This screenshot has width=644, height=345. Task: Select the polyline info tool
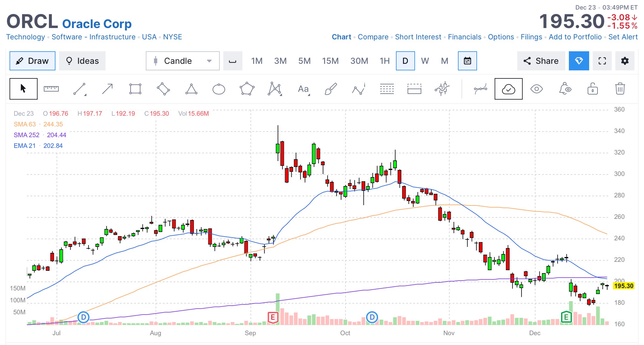tap(359, 89)
